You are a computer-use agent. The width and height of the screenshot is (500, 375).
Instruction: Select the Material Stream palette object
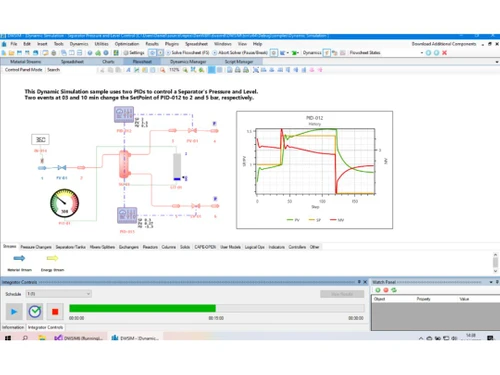pos(19,262)
